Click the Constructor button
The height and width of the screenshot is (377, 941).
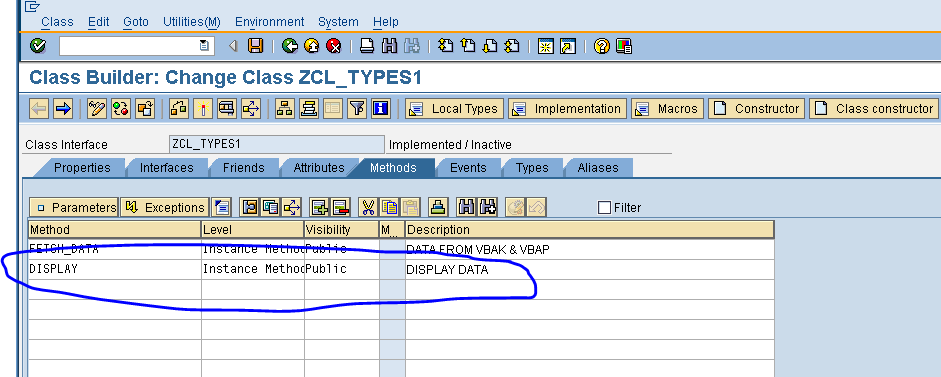pos(756,109)
